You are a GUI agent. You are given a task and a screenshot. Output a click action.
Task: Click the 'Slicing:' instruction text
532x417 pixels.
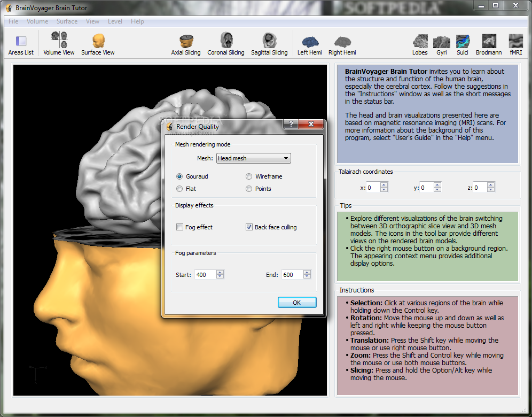click(x=362, y=370)
